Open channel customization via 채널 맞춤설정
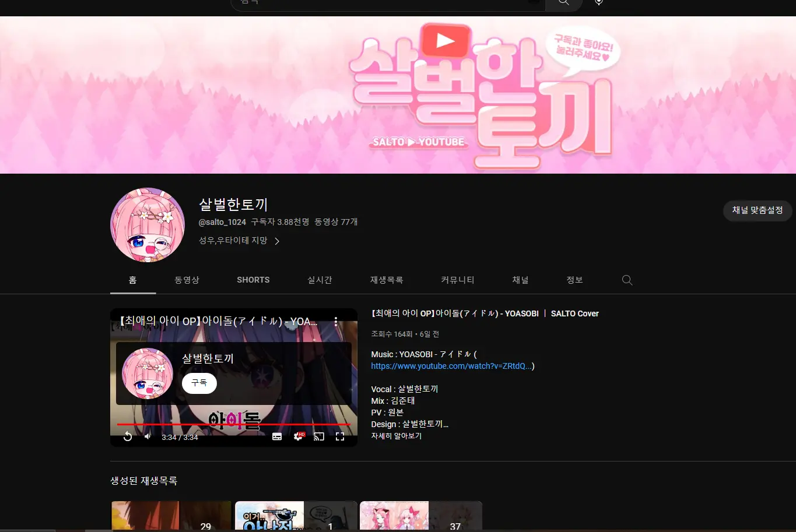 [x=757, y=210]
